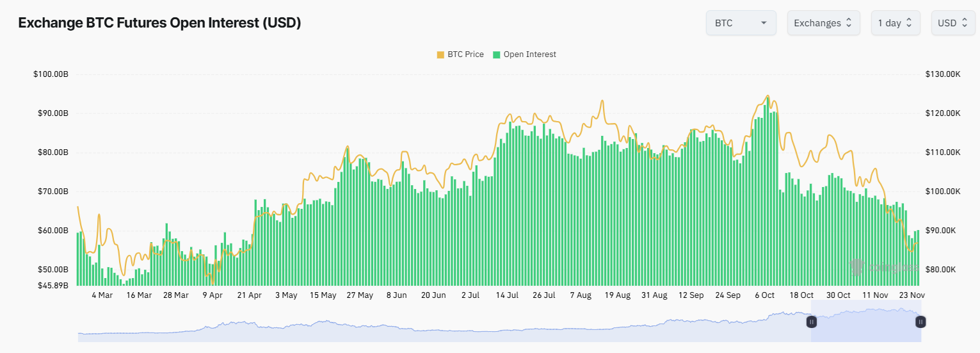
Task: Click the tallest green bar near 6 Oct
Action: point(768,192)
